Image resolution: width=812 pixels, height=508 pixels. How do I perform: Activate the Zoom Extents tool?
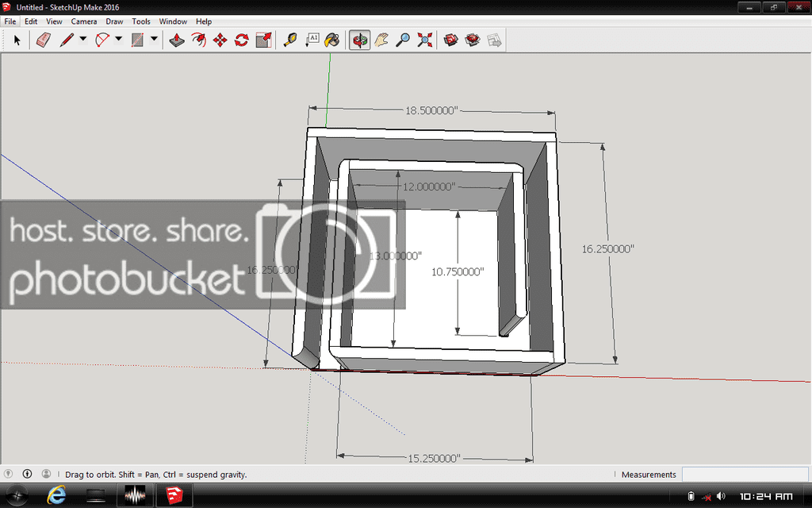(425, 40)
